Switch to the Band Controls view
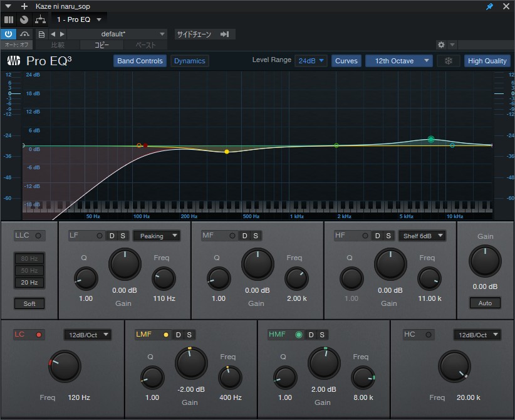515x420 pixels. (140, 61)
